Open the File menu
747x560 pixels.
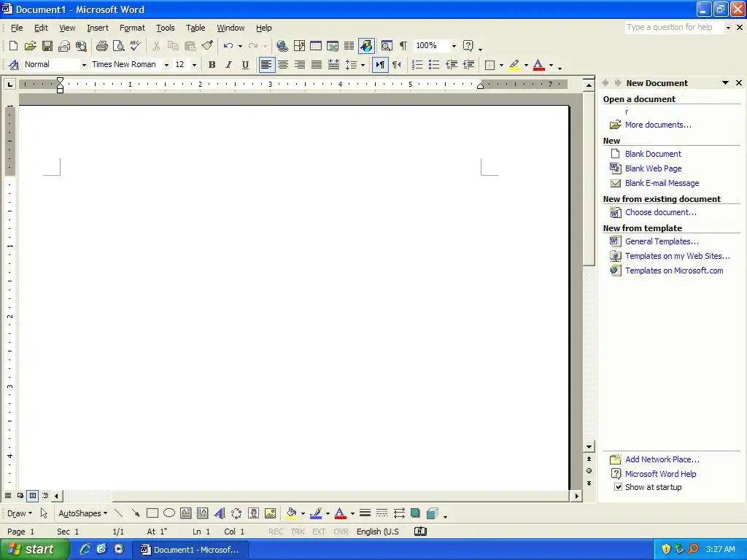point(17,28)
